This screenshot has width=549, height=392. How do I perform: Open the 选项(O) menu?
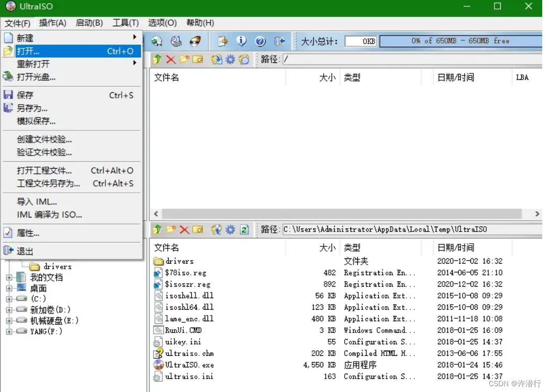coord(162,23)
